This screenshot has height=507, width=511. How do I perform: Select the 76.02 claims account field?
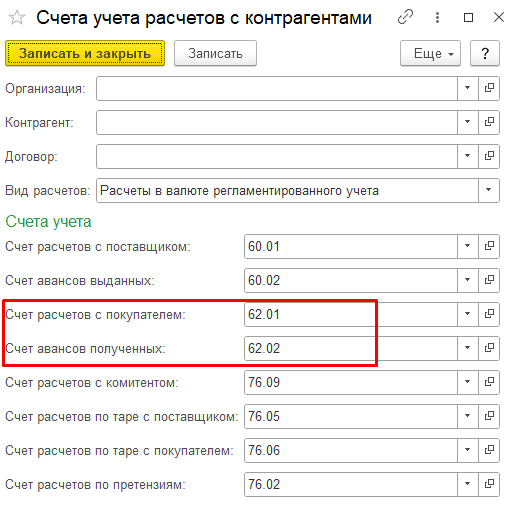coord(351,484)
